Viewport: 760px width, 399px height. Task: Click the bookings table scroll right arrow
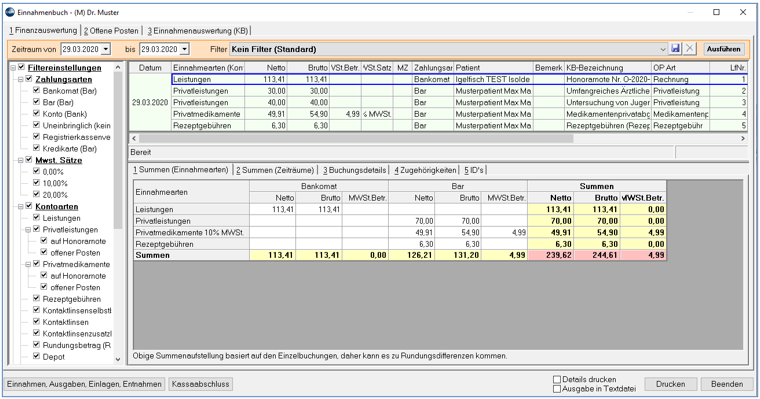click(x=743, y=138)
